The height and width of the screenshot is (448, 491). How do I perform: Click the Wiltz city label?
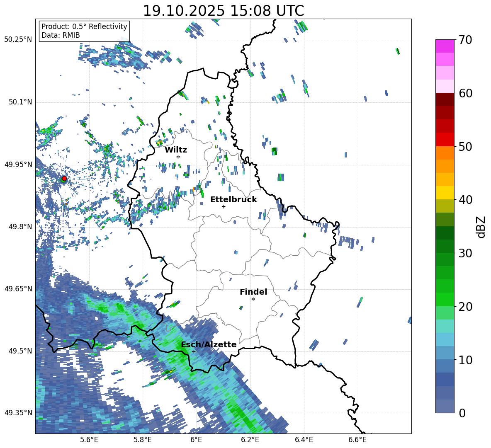(x=176, y=150)
